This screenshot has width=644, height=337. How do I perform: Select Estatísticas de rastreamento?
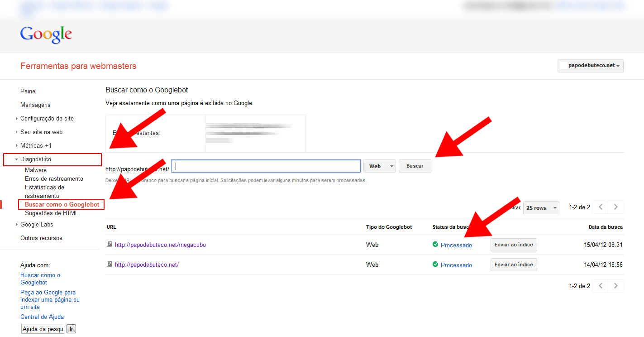44,192
